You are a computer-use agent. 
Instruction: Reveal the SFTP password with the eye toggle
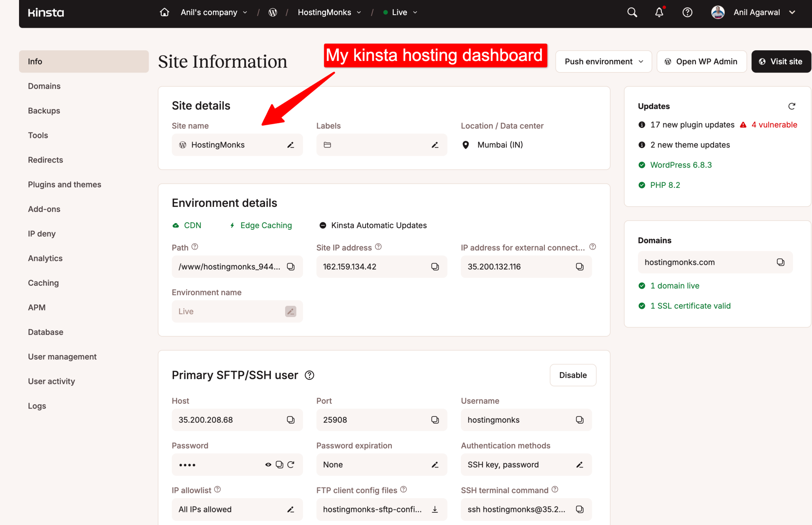click(268, 464)
